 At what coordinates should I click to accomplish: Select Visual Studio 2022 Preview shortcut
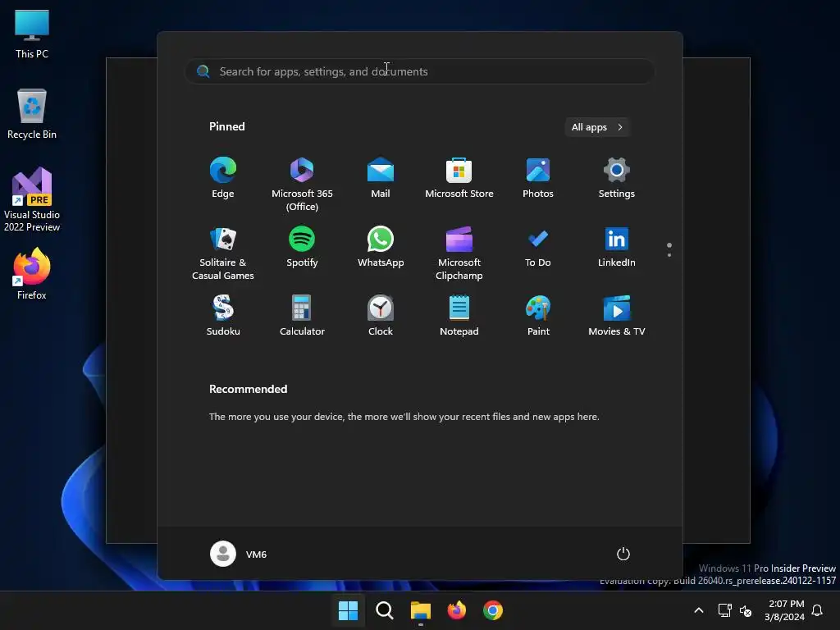tap(32, 199)
